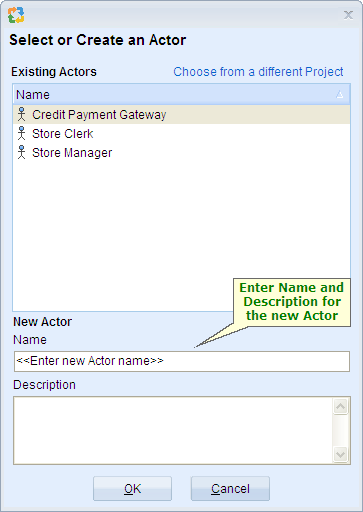Click the actor icon beside Store Manager

22,152
